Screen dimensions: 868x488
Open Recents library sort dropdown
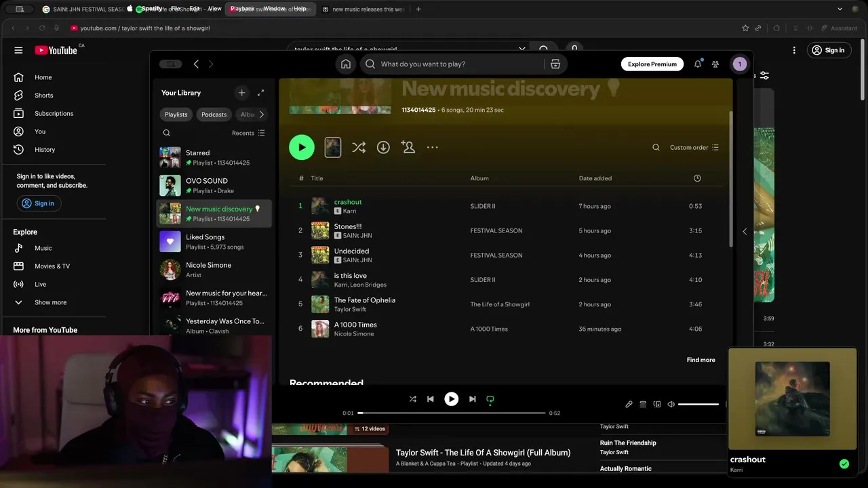pos(248,133)
